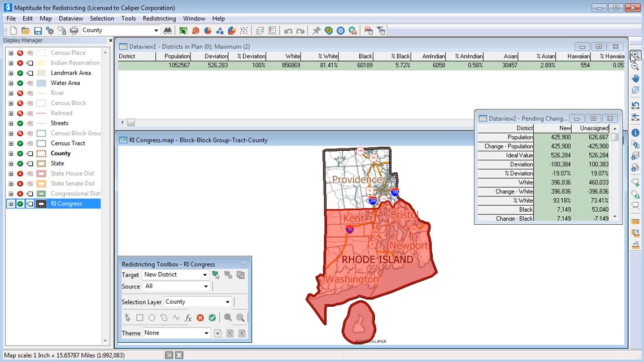The height and width of the screenshot is (362, 644).
Task: Toggle visibility of the Water Area layer
Action: [20, 82]
